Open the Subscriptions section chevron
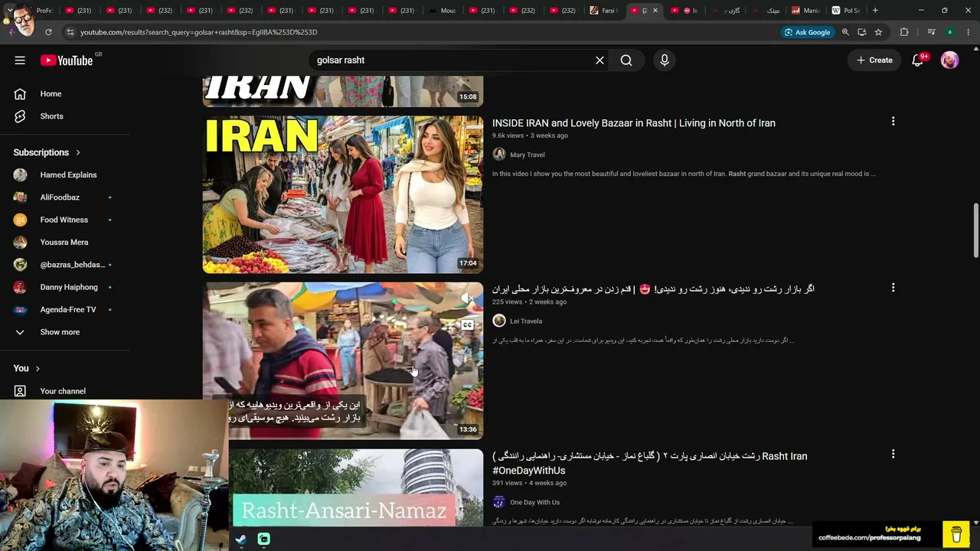The height and width of the screenshot is (551, 980). (77, 152)
